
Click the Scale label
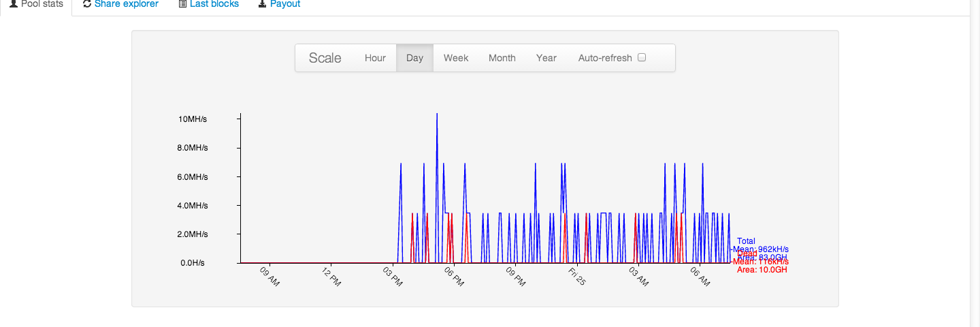325,58
